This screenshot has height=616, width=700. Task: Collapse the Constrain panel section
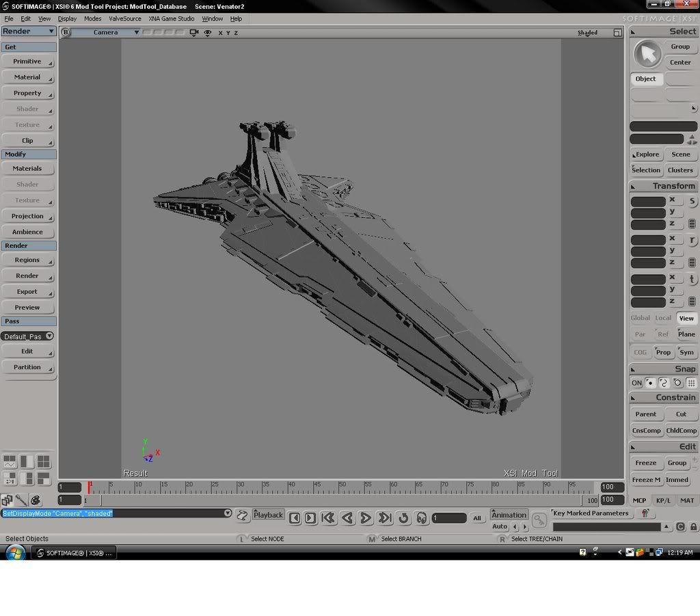[x=632, y=398]
